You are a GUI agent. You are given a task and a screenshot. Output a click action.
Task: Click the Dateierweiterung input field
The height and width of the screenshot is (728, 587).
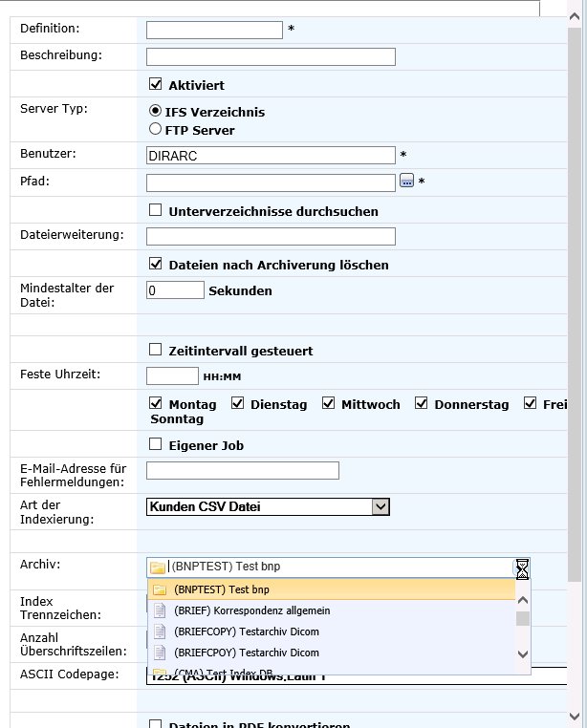271,236
